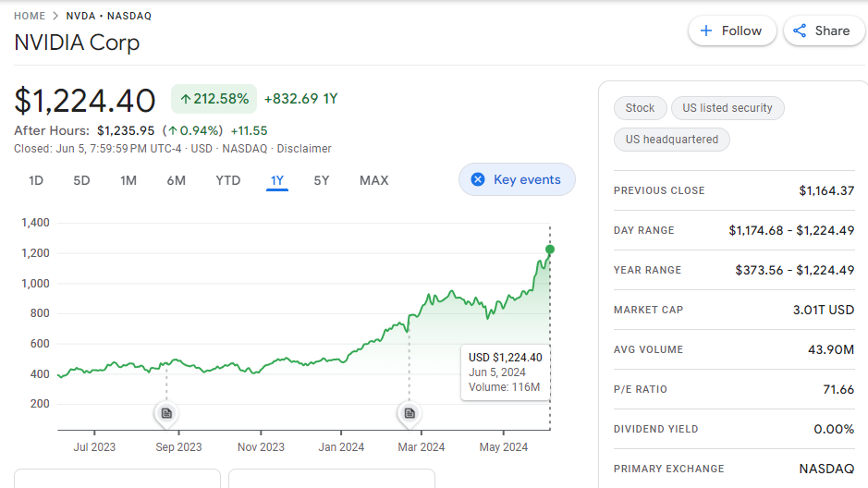Switch chart to 6M range

click(176, 180)
